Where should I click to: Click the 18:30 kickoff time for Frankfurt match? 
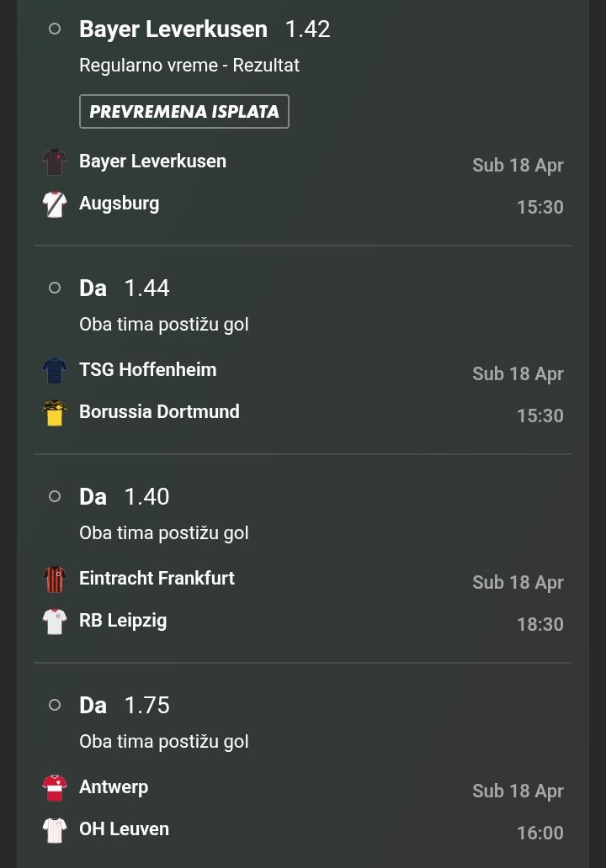540,624
